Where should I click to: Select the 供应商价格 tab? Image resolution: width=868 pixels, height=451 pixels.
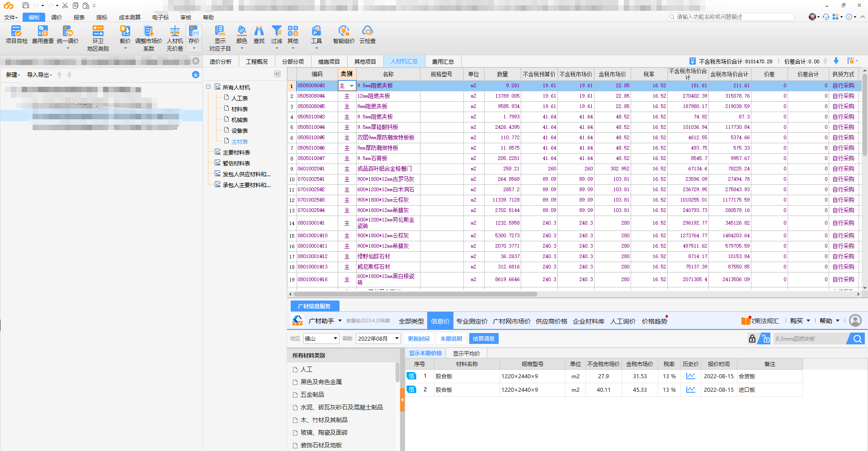(551, 321)
